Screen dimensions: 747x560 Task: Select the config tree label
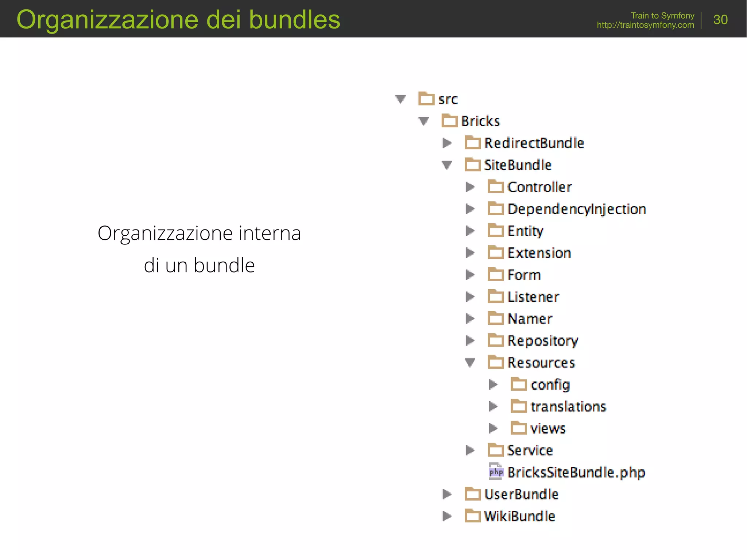tap(550, 385)
